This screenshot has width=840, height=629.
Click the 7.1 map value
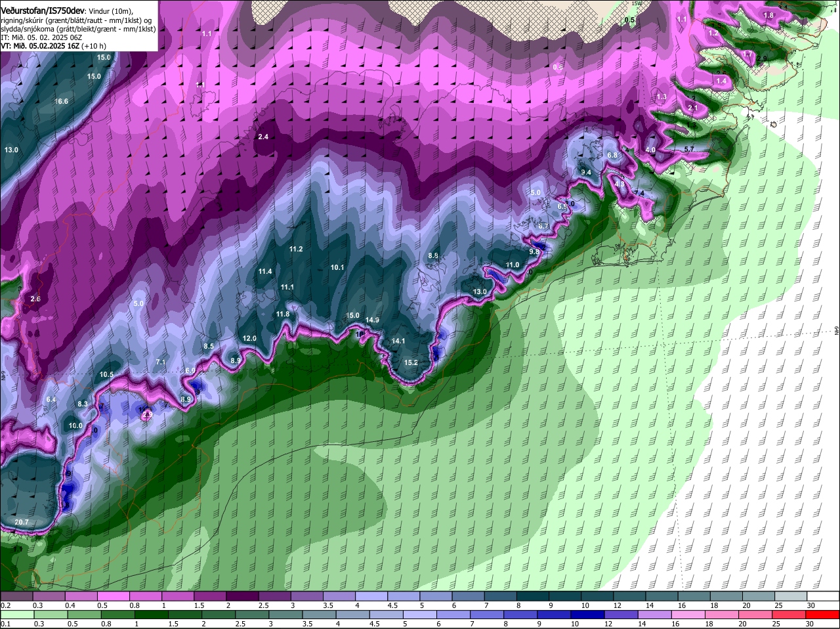pyautogui.click(x=161, y=362)
